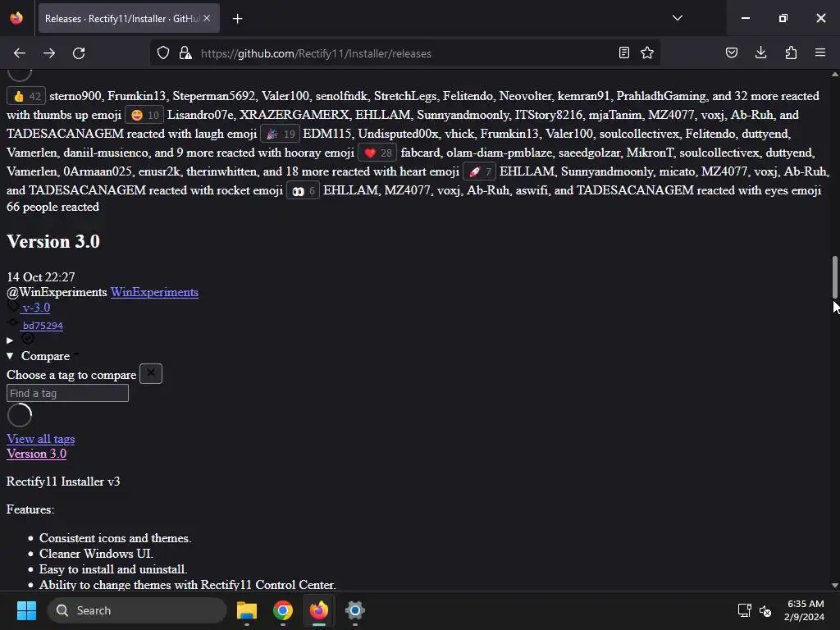Toggle reader view in address bar
Image resolution: width=840 pixels, height=630 pixels.
point(623,53)
